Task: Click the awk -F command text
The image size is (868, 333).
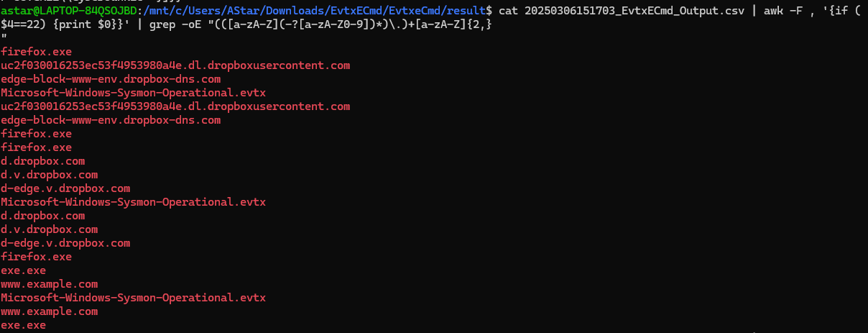Action: [770, 11]
